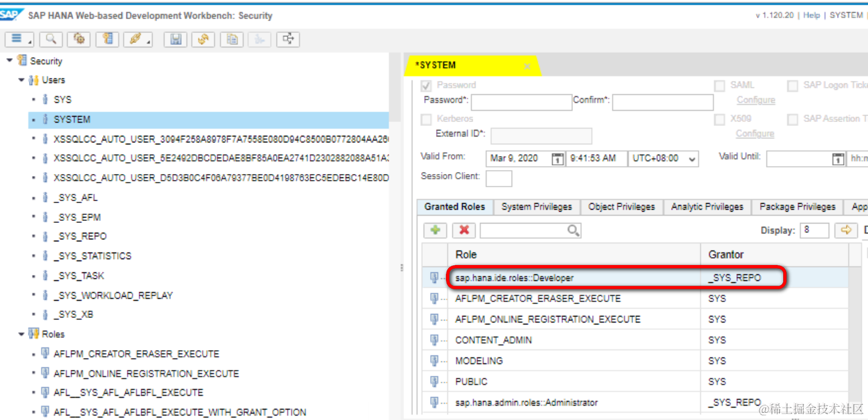The height and width of the screenshot is (420, 868).
Task: Enable the SAP Logon Ticket checkbox
Action: (792, 86)
